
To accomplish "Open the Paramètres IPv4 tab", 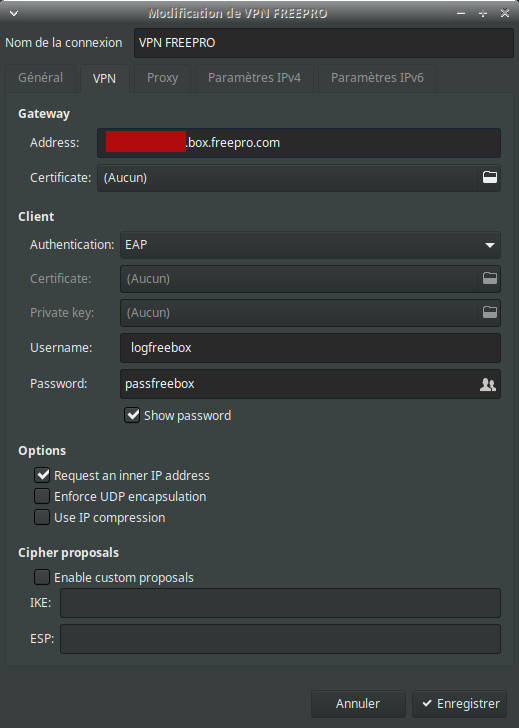I will click(254, 78).
